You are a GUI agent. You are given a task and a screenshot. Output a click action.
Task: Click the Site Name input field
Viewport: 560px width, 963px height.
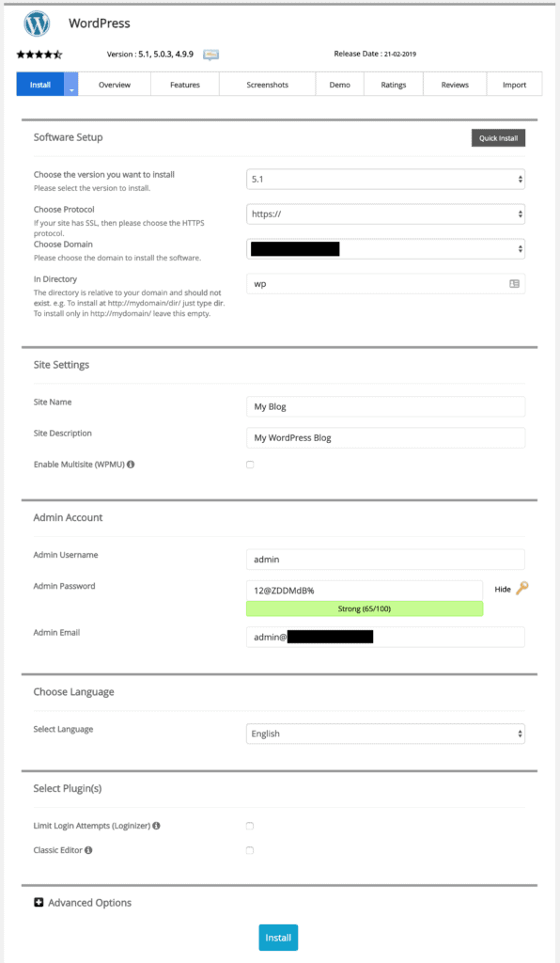tap(385, 406)
